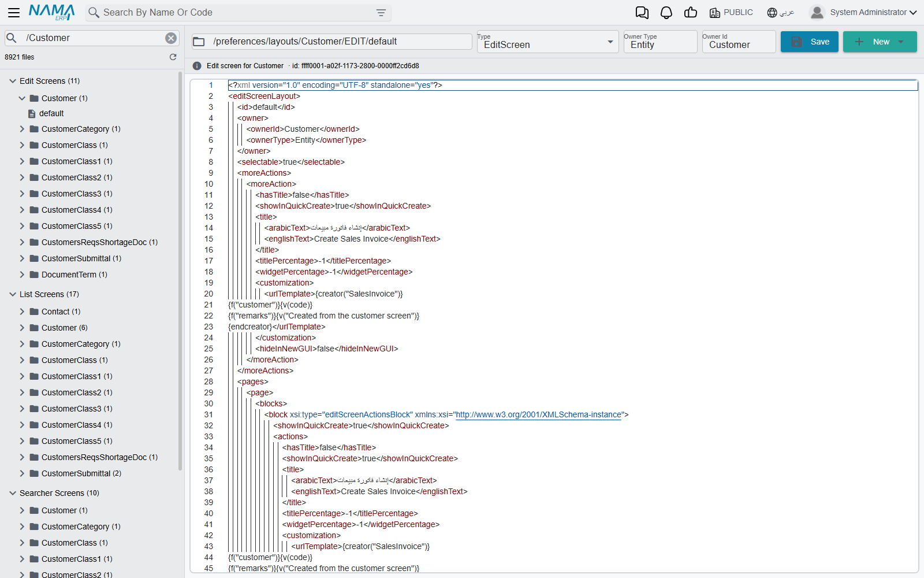Click the CustomerClass3 folder icon in Edit Screens

point(34,194)
